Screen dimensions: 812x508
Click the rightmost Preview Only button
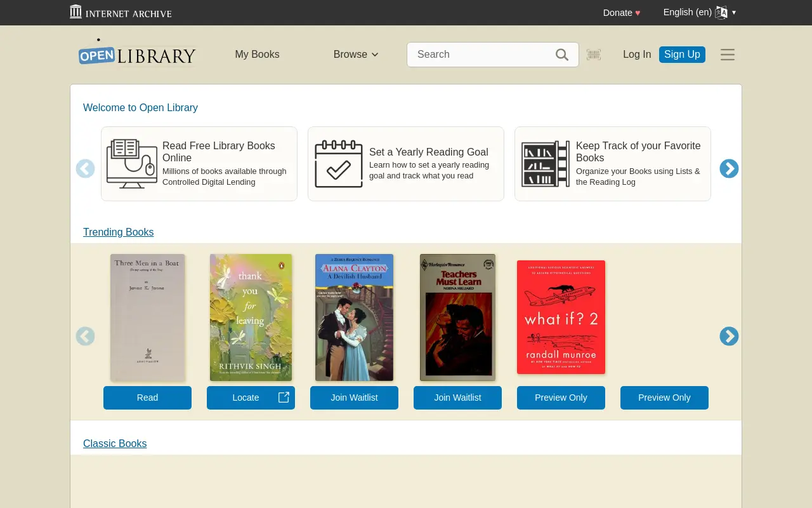coord(664,398)
